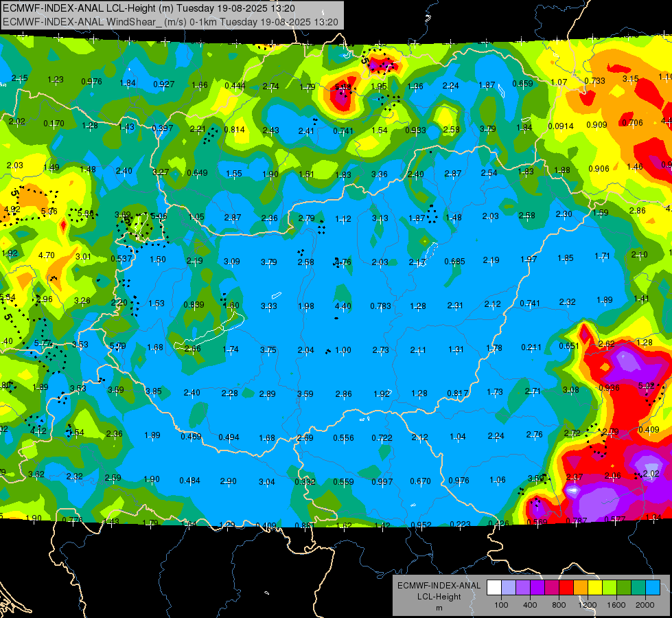Click the wind shear value 0.469
Screen dimensions: 672x618
coord(191,437)
